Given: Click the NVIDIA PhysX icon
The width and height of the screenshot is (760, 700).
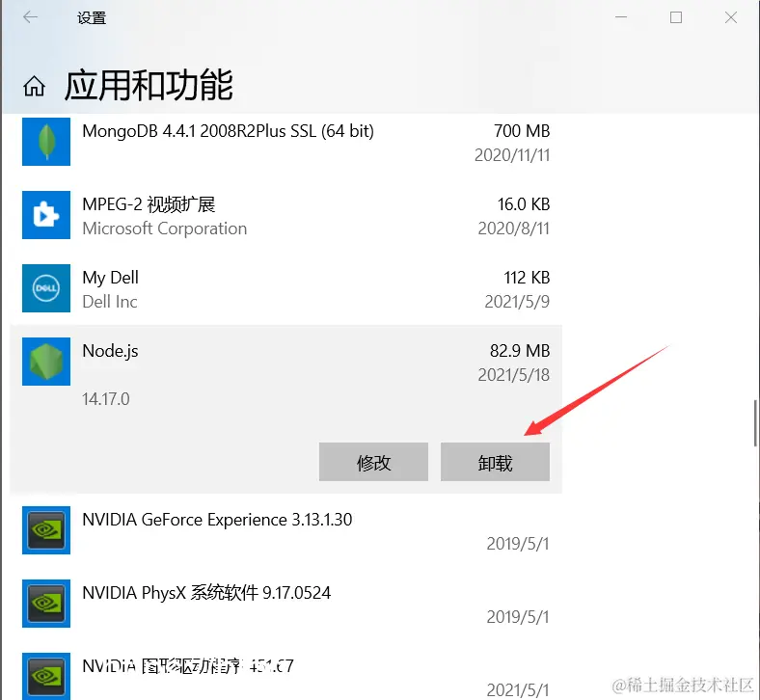Looking at the screenshot, I should pos(46,604).
